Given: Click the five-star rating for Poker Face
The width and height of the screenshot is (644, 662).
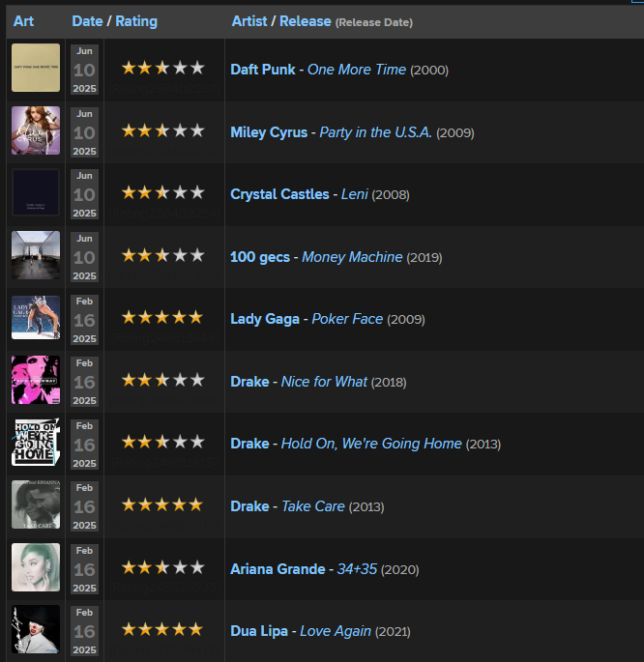Looking at the screenshot, I should click(x=162, y=317).
